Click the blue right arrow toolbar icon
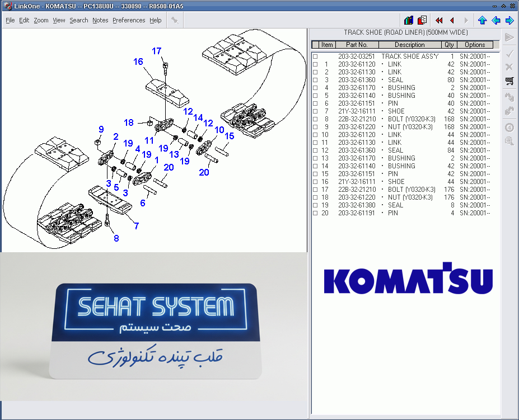The width and height of the screenshot is (519, 420). click(x=509, y=21)
